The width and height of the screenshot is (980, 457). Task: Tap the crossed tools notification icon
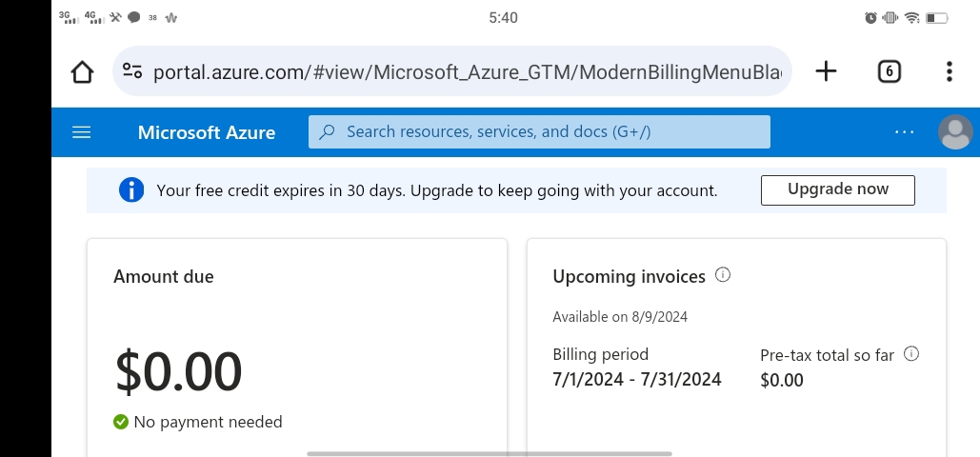coord(115,17)
